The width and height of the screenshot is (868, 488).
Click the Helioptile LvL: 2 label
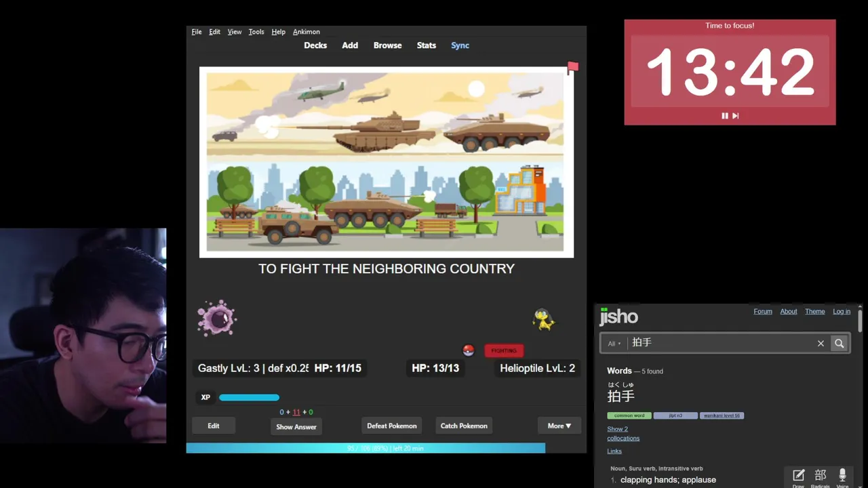[537, 368]
